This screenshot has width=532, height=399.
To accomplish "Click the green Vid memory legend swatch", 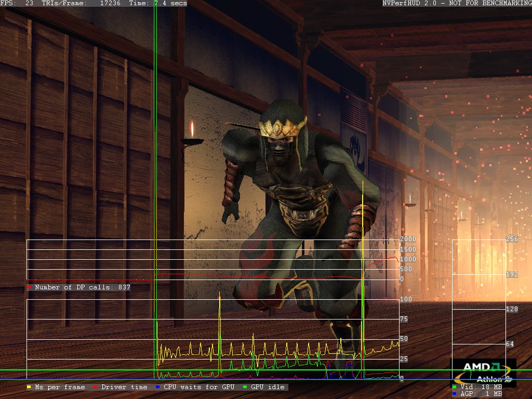I will 454,387.
